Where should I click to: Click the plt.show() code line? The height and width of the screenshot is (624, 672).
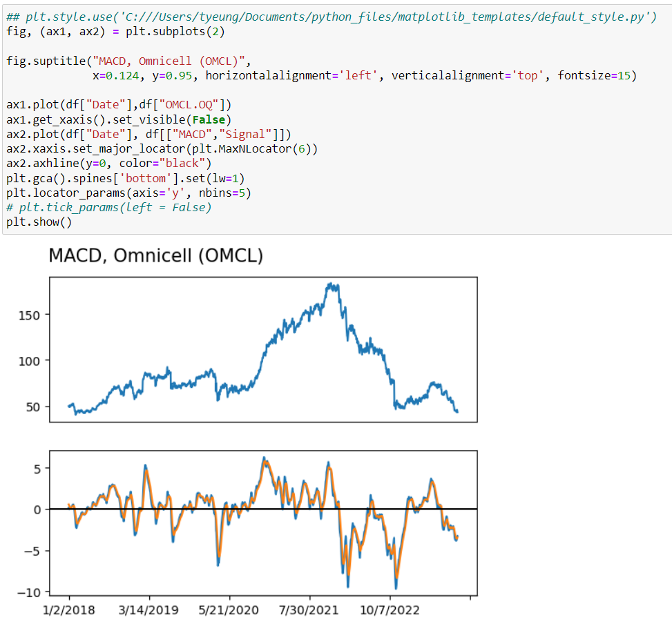pyautogui.click(x=39, y=222)
